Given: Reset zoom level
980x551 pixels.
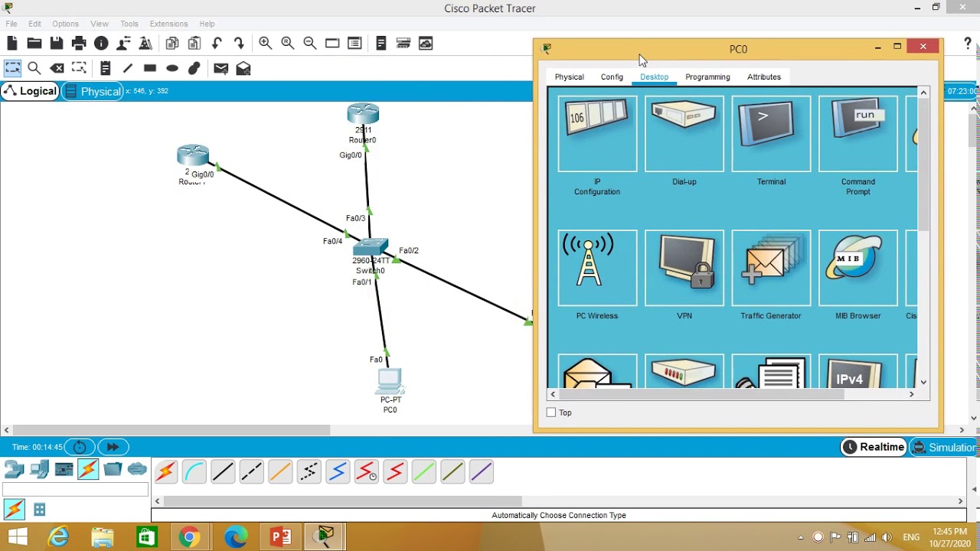Looking at the screenshot, I should point(287,44).
